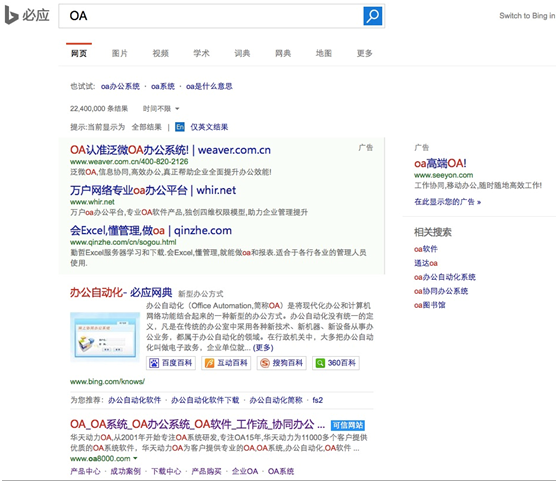The width and height of the screenshot is (558, 483).
Task: Switch to the 图片 tab
Action: coord(120,53)
